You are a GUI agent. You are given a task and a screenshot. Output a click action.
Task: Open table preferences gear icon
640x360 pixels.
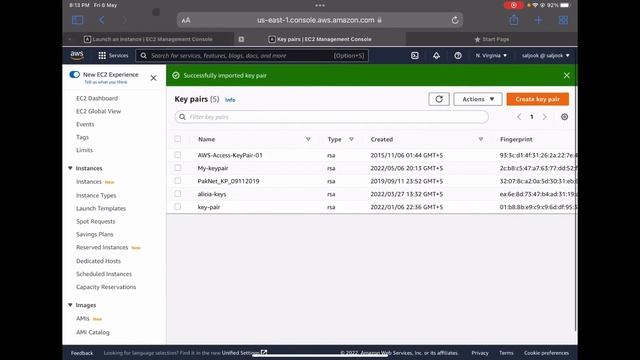564,117
